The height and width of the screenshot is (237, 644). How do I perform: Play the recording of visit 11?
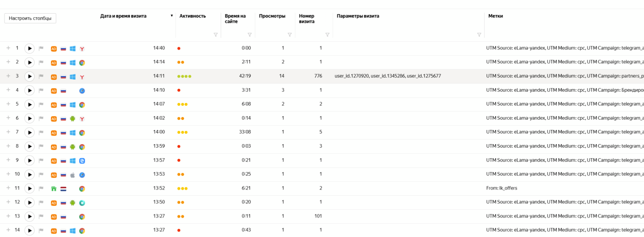pyautogui.click(x=30, y=188)
